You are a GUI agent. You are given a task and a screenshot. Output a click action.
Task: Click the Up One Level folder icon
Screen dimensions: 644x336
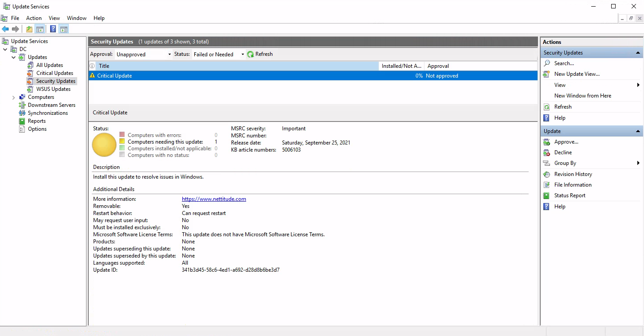(29, 29)
